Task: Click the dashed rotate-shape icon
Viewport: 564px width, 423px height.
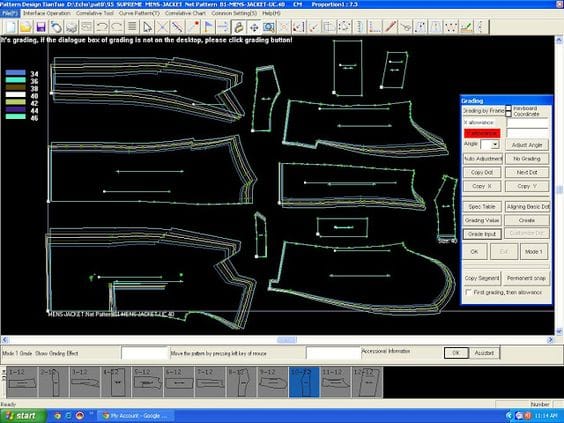Action: coord(345,27)
